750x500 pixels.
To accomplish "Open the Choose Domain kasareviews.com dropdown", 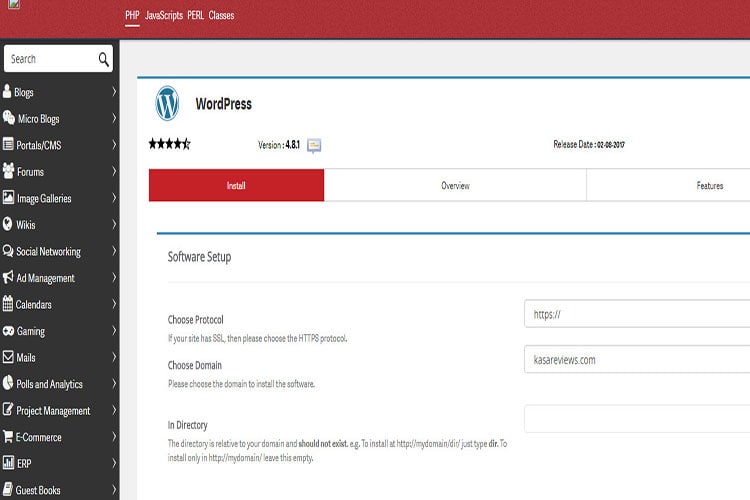I will coord(637,359).
